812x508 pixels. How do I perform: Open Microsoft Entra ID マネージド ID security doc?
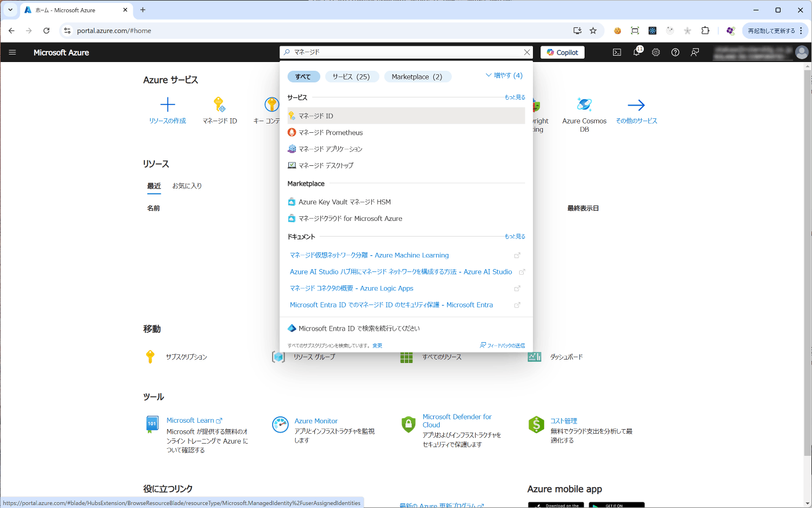[x=391, y=304]
